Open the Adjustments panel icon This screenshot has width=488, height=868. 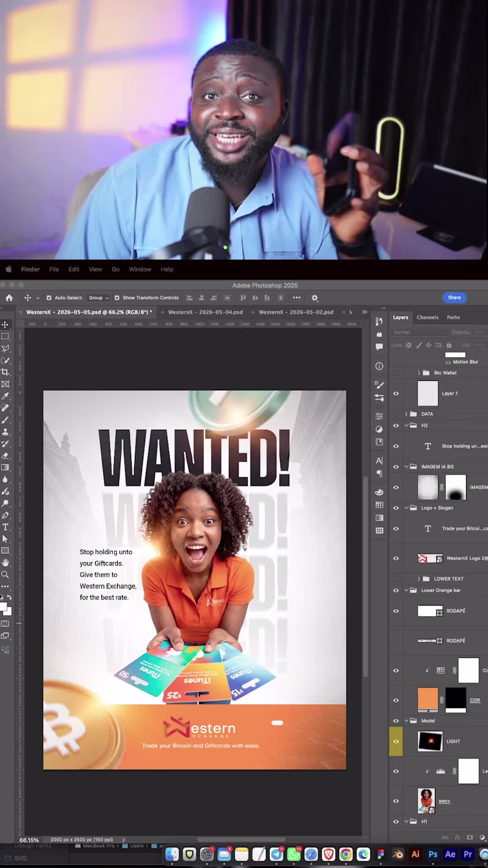pyautogui.click(x=379, y=429)
